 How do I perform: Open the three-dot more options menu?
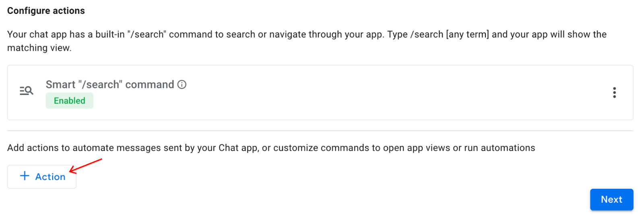click(x=614, y=92)
